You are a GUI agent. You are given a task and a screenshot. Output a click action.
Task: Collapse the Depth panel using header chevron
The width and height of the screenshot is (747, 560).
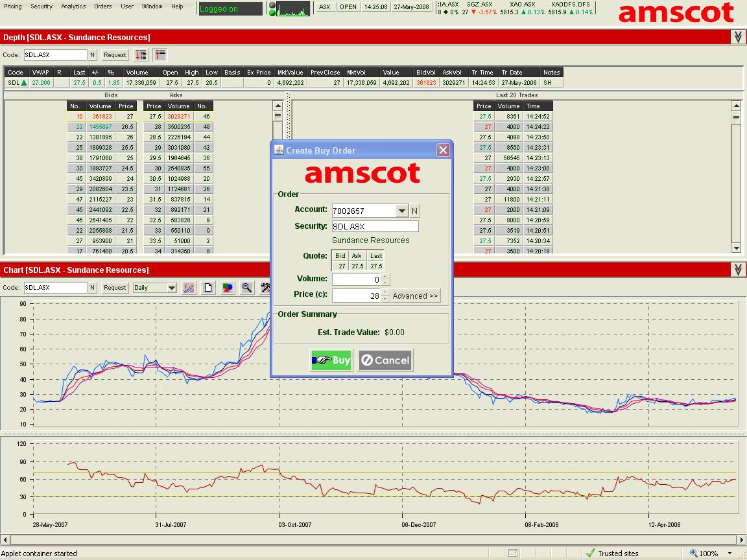point(738,37)
